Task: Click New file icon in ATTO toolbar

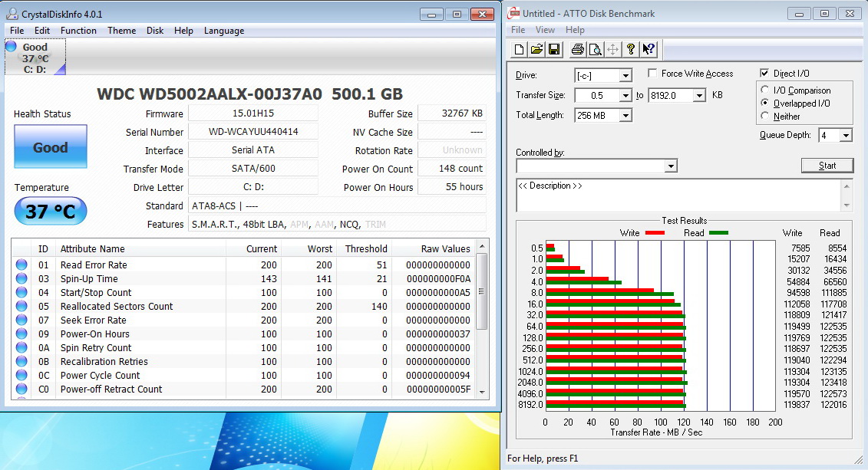Action: point(519,50)
